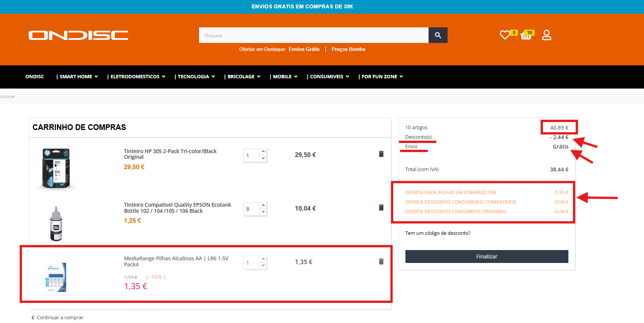Remove MediaRange Pilhas Alcalinas from cart
Viewport: 644px width, 323px height.
[x=381, y=261]
